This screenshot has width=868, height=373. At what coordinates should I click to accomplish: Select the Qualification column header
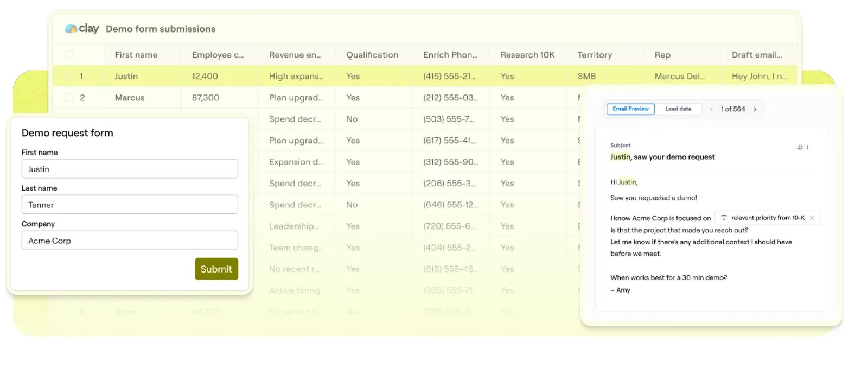(372, 55)
